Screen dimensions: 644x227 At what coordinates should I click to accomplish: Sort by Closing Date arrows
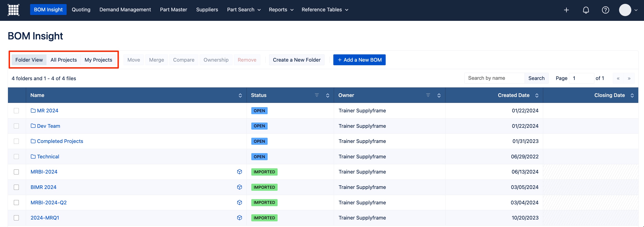[x=632, y=95]
